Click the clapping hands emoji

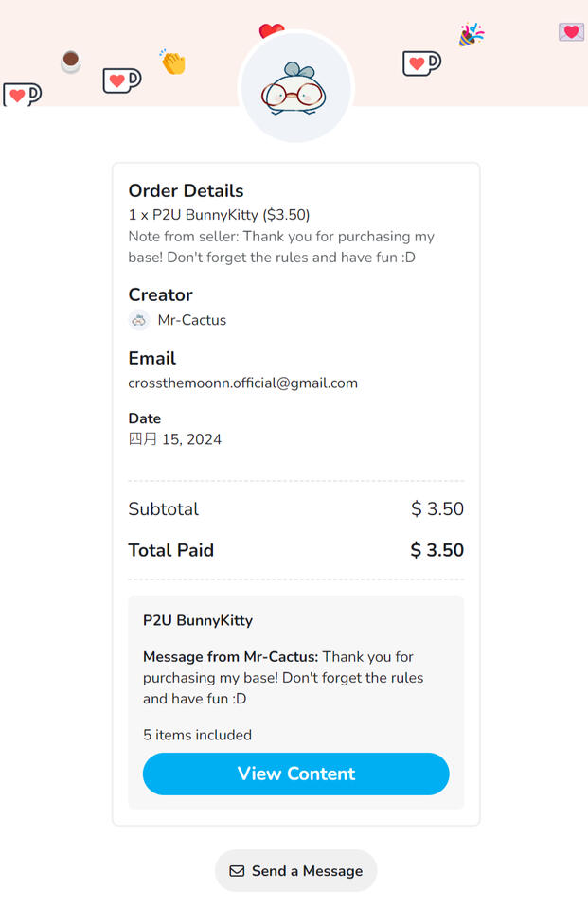point(172,62)
